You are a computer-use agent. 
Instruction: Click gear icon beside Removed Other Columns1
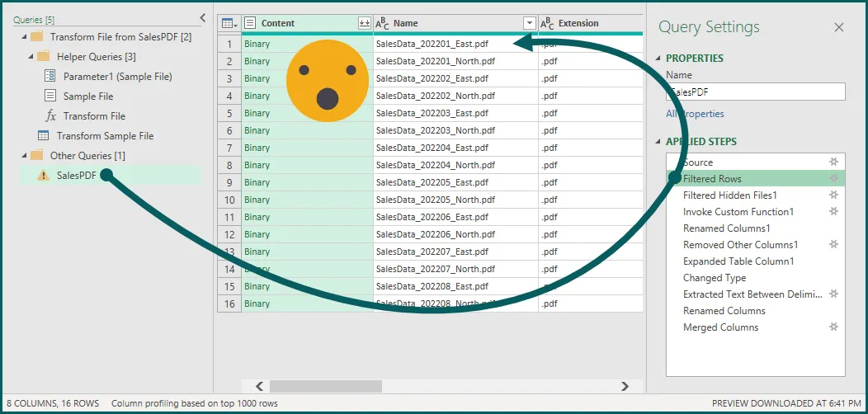(833, 245)
